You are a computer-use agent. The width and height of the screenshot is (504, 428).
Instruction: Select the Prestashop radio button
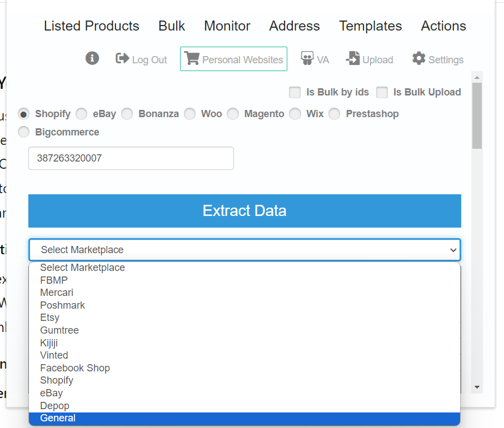coord(335,114)
